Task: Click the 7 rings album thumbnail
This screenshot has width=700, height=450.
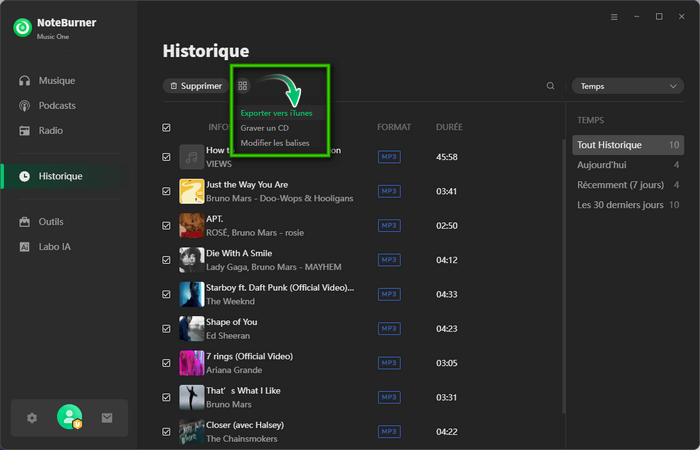Action: coord(191,362)
